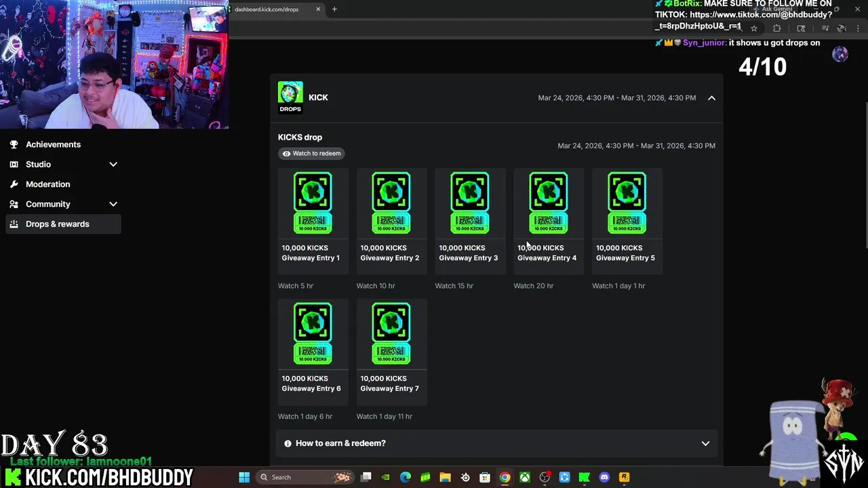This screenshot has height=488, width=868.
Task: Click the 'Watch 1 day 11 hr' text
Action: coord(384,417)
